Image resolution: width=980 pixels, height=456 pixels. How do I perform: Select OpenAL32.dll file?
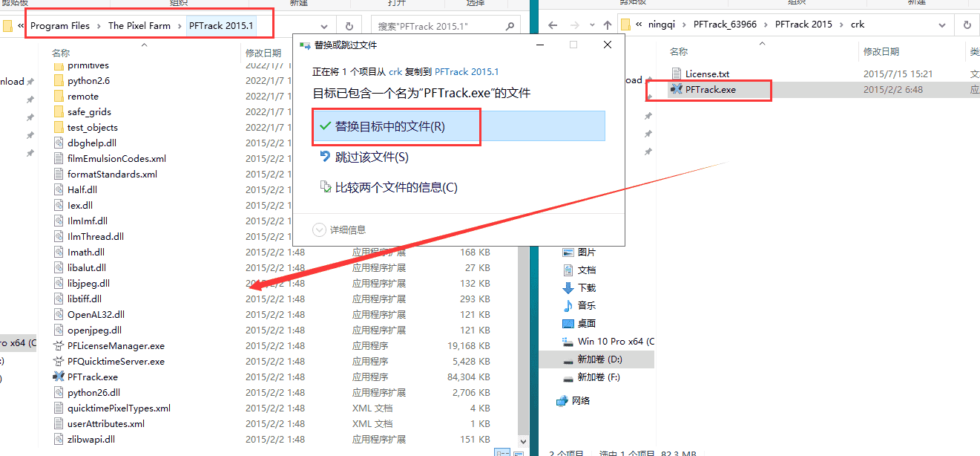click(x=96, y=314)
